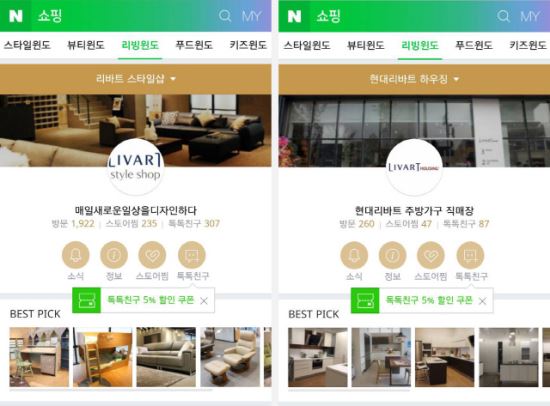Tap 톡톡친구 chat icon in 현대리바트 하우징
This screenshot has height=406, width=550.
point(470,255)
